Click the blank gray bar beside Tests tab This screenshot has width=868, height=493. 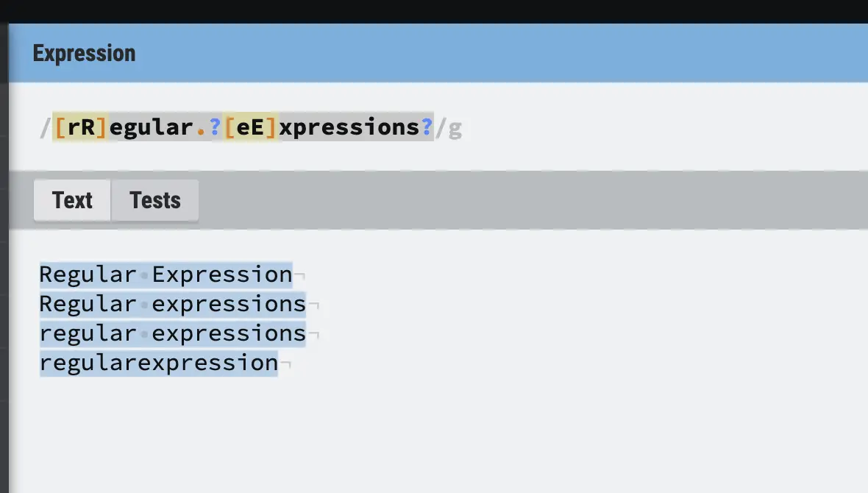[x=531, y=200]
